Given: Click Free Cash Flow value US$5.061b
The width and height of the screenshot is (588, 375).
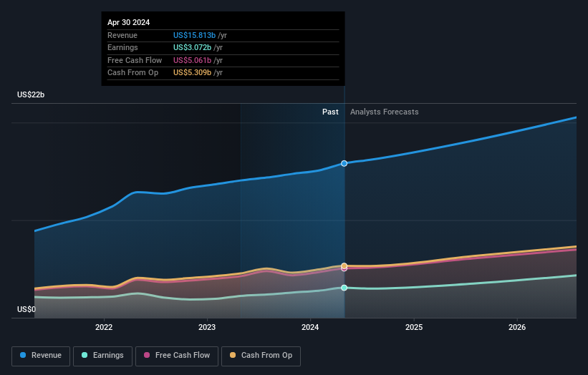Looking at the screenshot, I should [192, 60].
